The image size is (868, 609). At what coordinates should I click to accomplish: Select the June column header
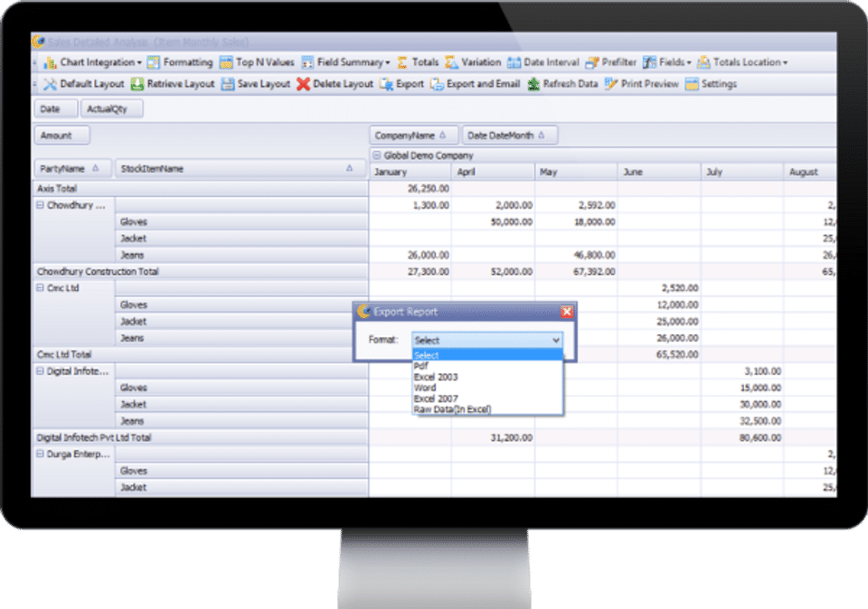point(659,172)
